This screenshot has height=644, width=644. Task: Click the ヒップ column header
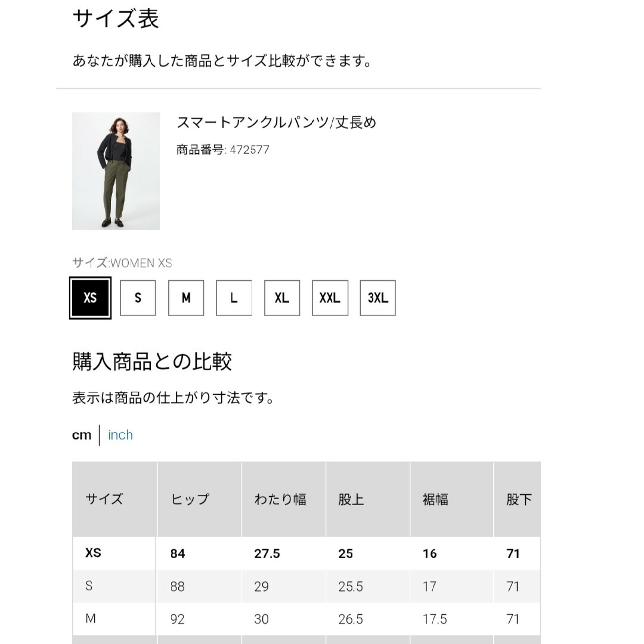200,499
